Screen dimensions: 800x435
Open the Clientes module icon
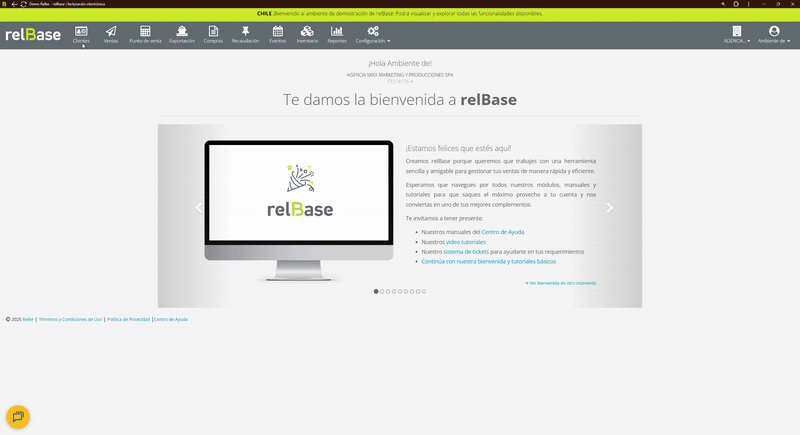[81, 32]
